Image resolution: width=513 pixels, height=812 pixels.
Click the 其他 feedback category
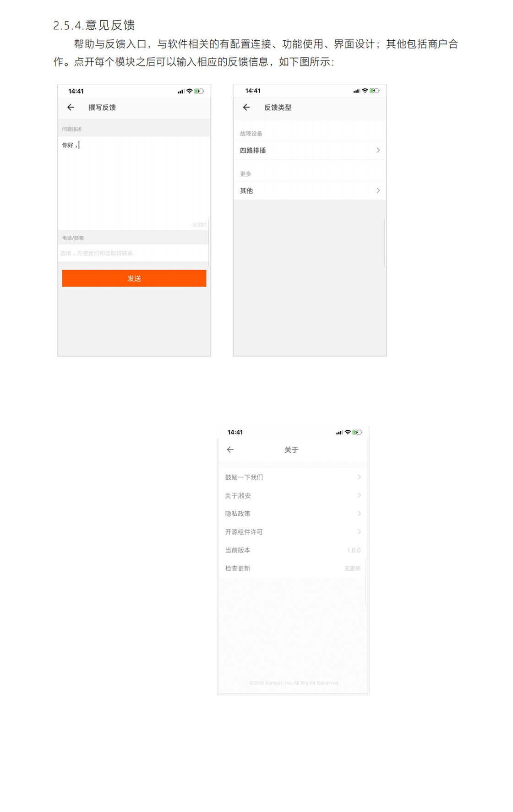tap(310, 190)
